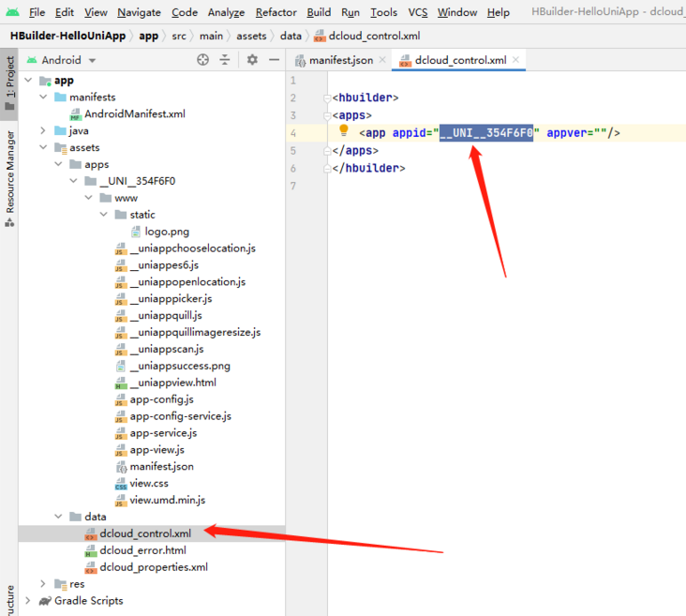Screen dimensions: 686x616
Task: Select dcloud_properties.xml file icon
Action: 91,568
